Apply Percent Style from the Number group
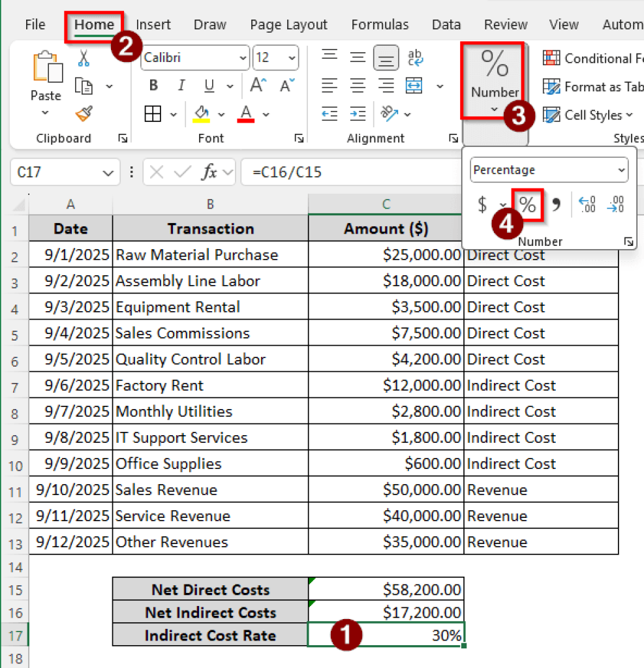 point(527,204)
